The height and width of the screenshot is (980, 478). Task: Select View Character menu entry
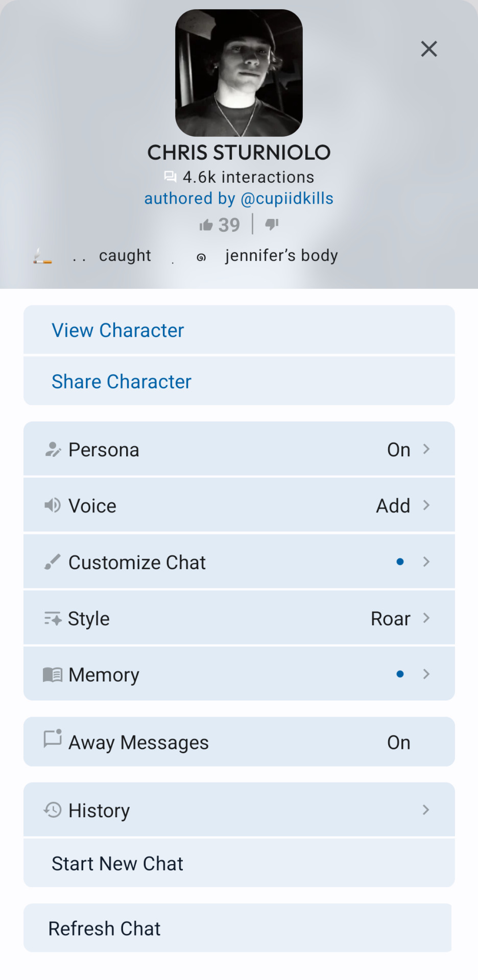coord(239,330)
